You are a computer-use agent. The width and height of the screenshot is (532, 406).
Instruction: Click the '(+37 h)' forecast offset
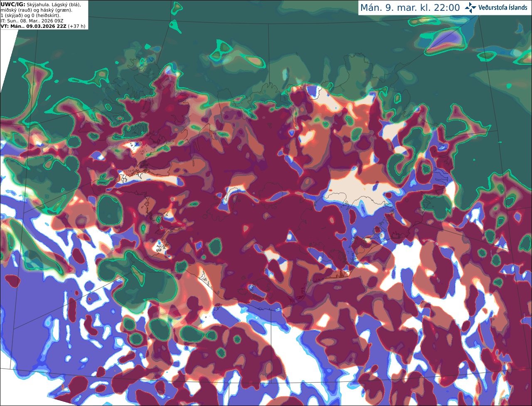coord(76,26)
